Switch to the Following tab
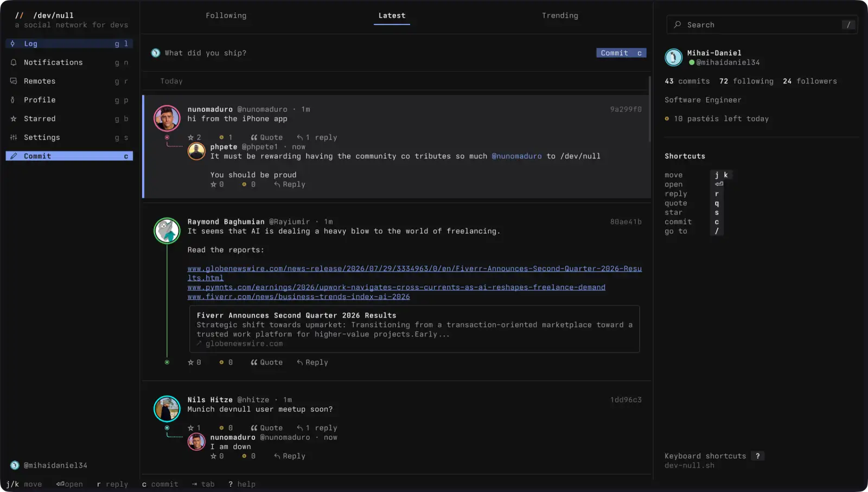The width and height of the screenshot is (868, 492). pos(226,16)
